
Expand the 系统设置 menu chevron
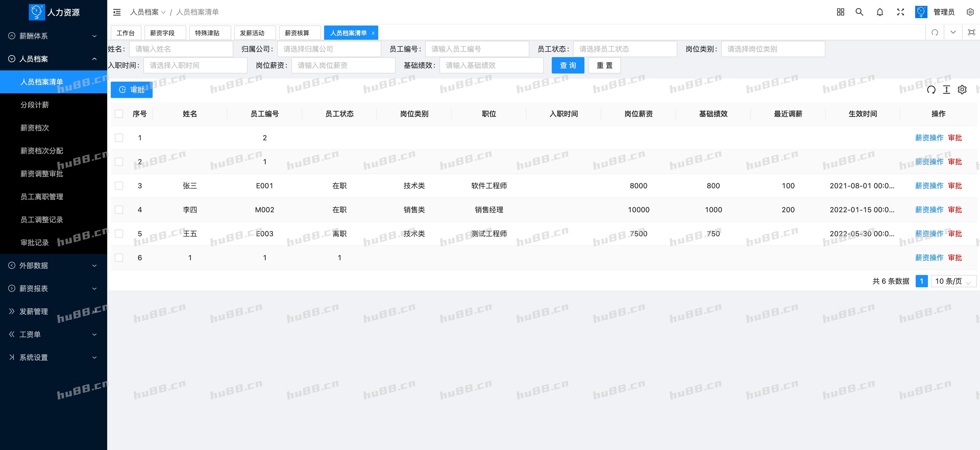[x=94, y=358]
